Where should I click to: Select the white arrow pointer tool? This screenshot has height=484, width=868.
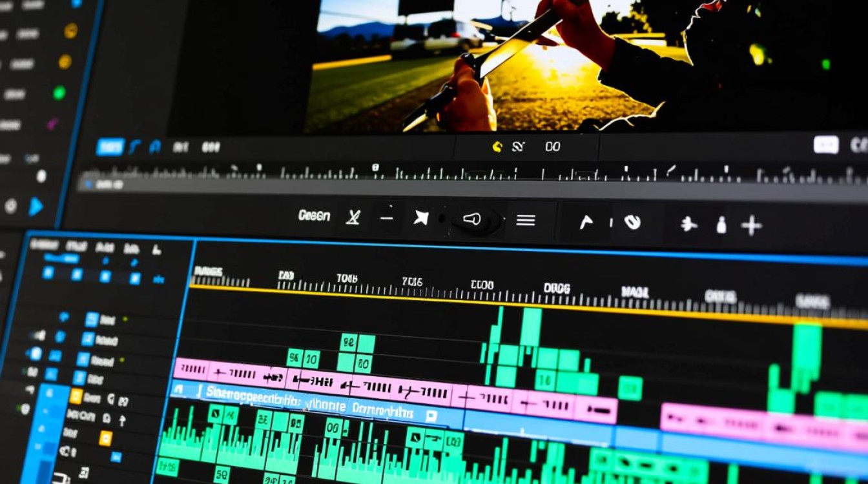(x=421, y=218)
